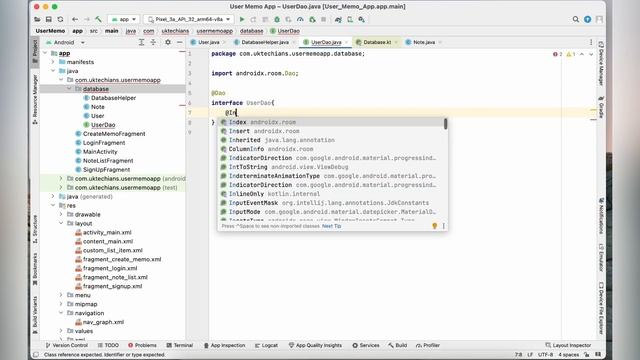This screenshot has height=360, width=640.
Task: Switch to the User.java tab
Action: pos(208,42)
